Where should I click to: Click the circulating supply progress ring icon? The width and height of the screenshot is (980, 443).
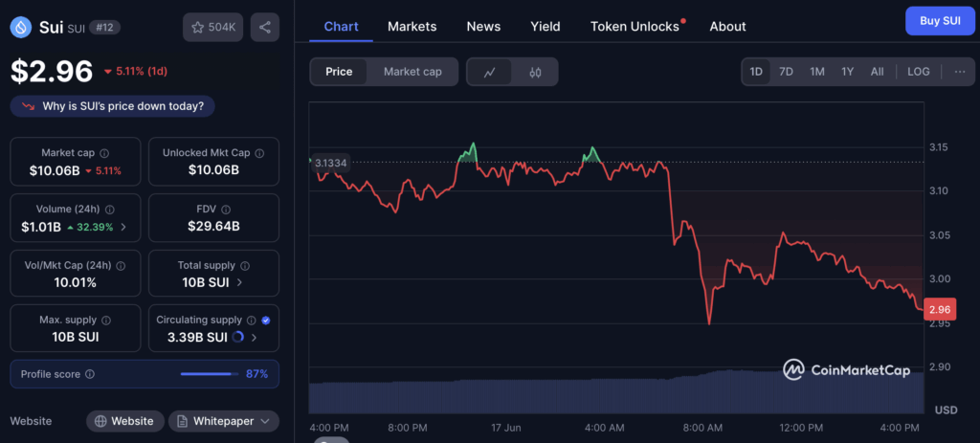pyautogui.click(x=237, y=338)
